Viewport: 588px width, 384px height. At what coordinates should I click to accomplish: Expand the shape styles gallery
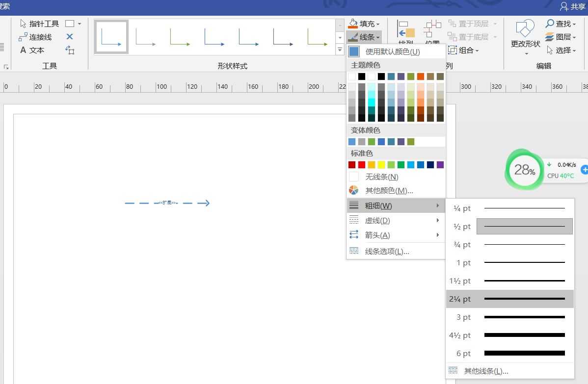340,49
